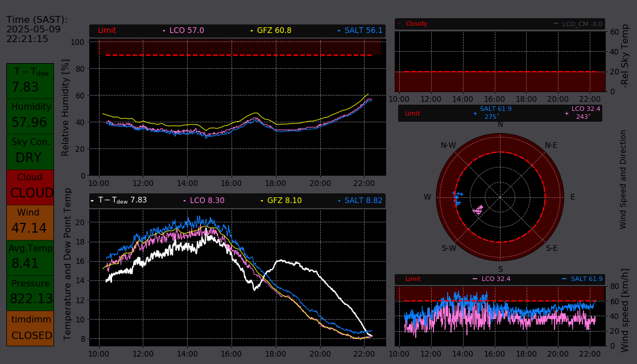Click the blue SALT wind markers on wind rose
The width and height of the screenshot is (637, 364).
(457, 198)
